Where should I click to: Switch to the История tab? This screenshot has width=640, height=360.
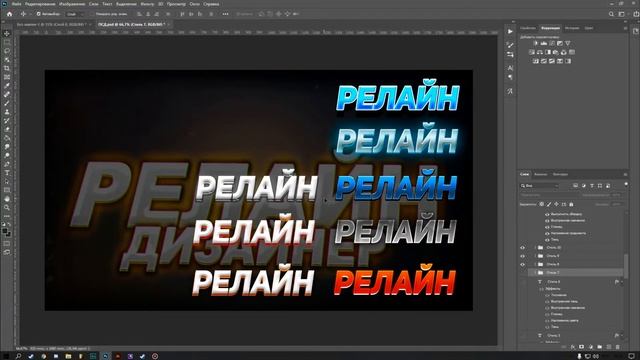pyautogui.click(x=572, y=28)
